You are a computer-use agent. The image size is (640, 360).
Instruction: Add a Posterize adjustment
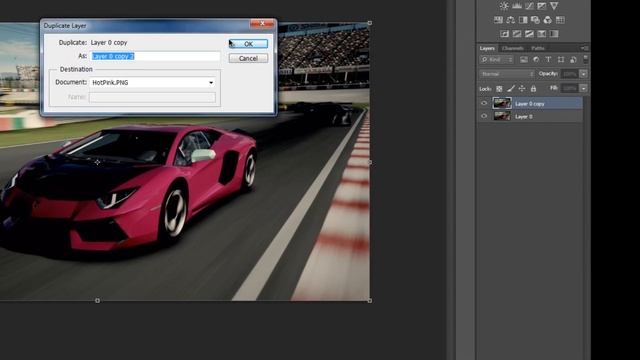(517, 33)
